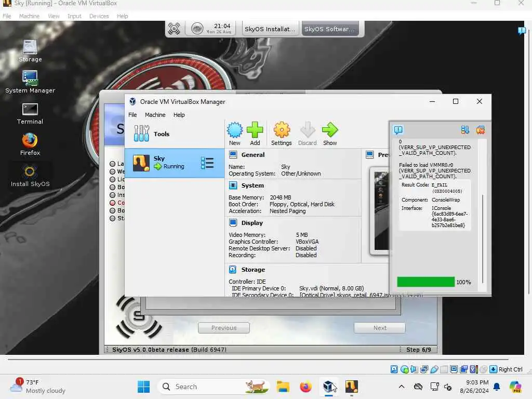
Task: Click the green Show arrow icon
Action: point(330,130)
